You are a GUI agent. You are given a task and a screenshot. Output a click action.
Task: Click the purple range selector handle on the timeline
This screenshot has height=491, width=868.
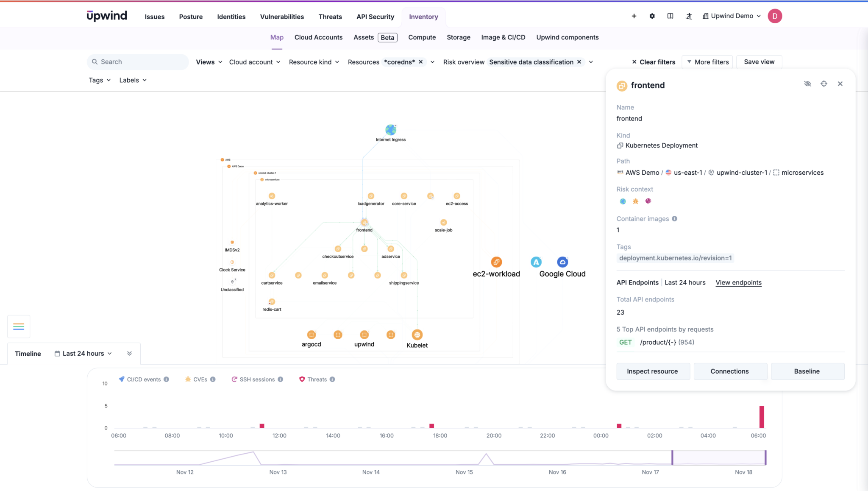click(x=672, y=458)
